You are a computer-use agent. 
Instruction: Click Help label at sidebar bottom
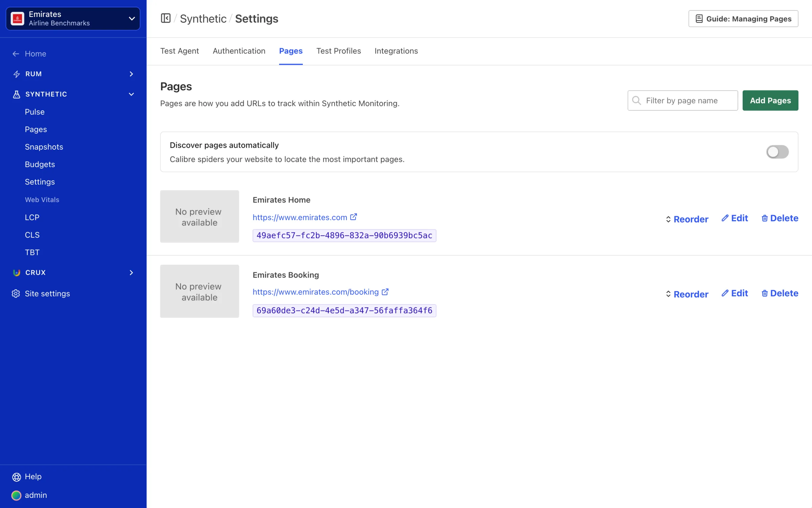[x=33, y=477]
